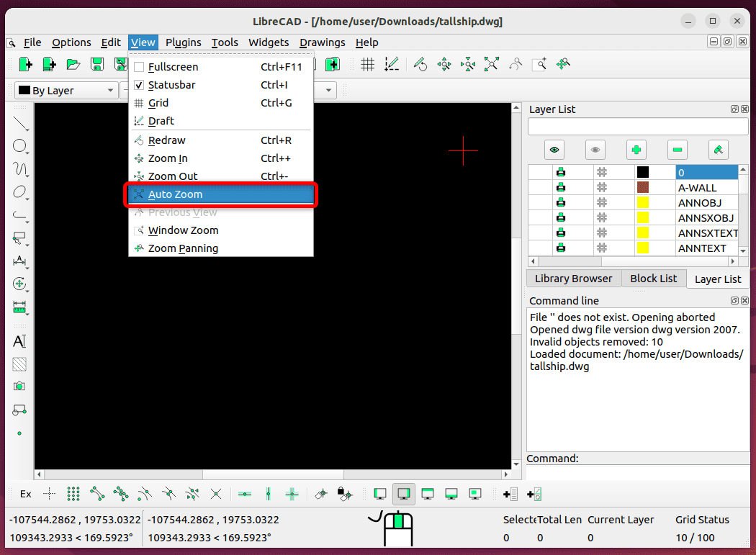
Task: Select the Text tool in left toolbar
Action: point(19,341)
